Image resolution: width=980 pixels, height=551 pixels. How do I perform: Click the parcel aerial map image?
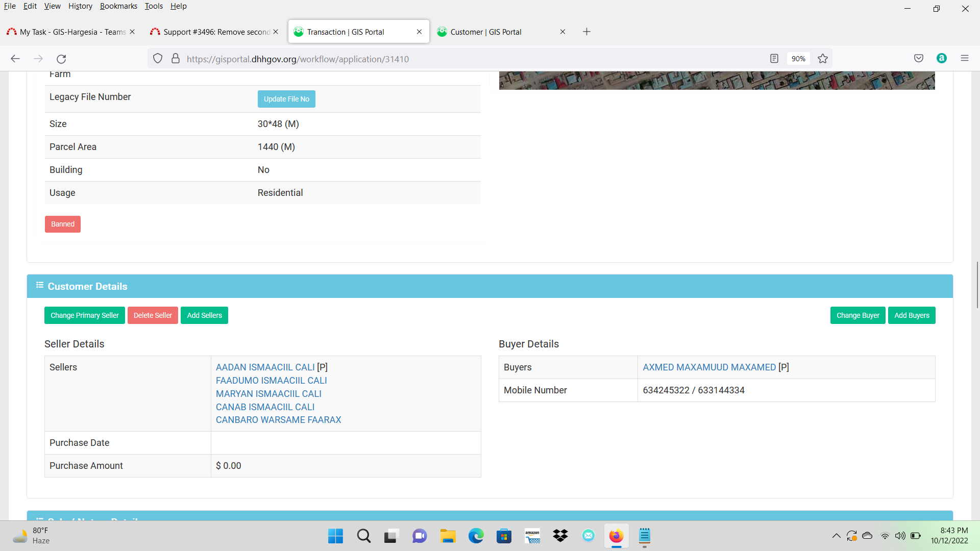[717, 81]
